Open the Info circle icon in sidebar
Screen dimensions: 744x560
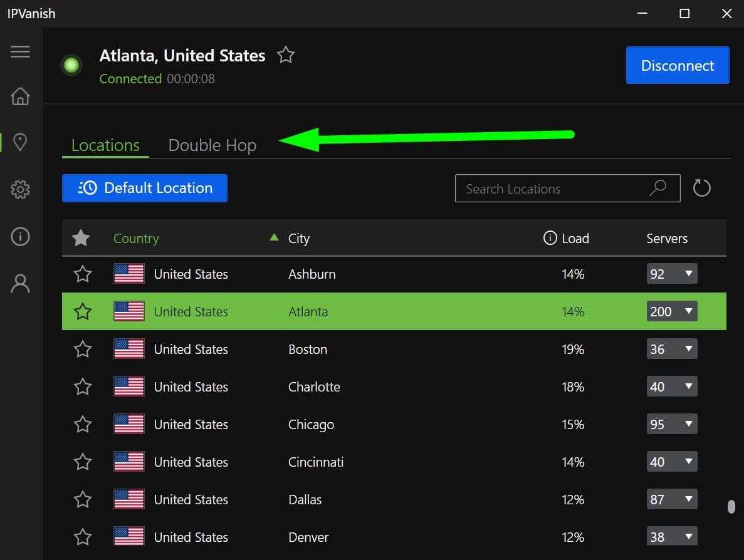pyautogui.click(x=21, y=236)
